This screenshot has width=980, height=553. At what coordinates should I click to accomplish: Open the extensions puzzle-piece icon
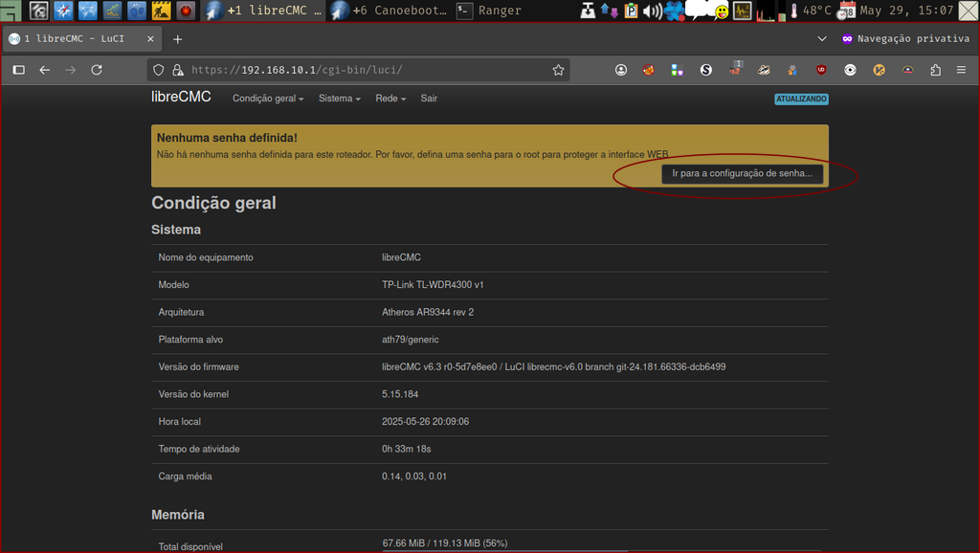coord(936,70)
